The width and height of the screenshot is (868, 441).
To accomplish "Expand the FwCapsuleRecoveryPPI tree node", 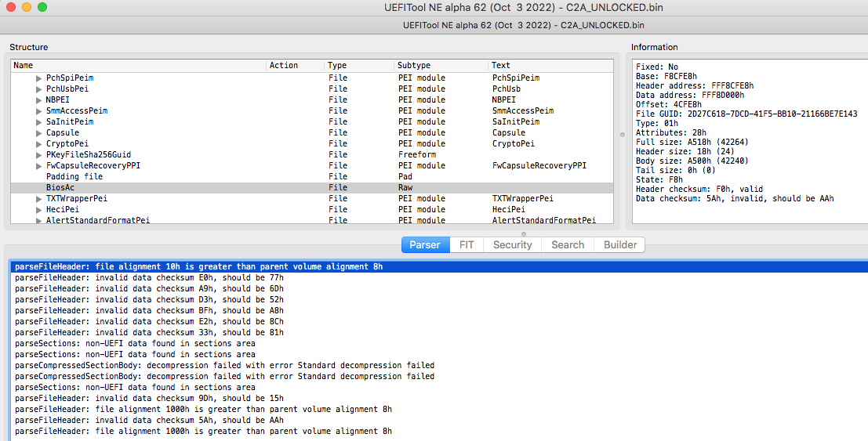I will point(38,166).
